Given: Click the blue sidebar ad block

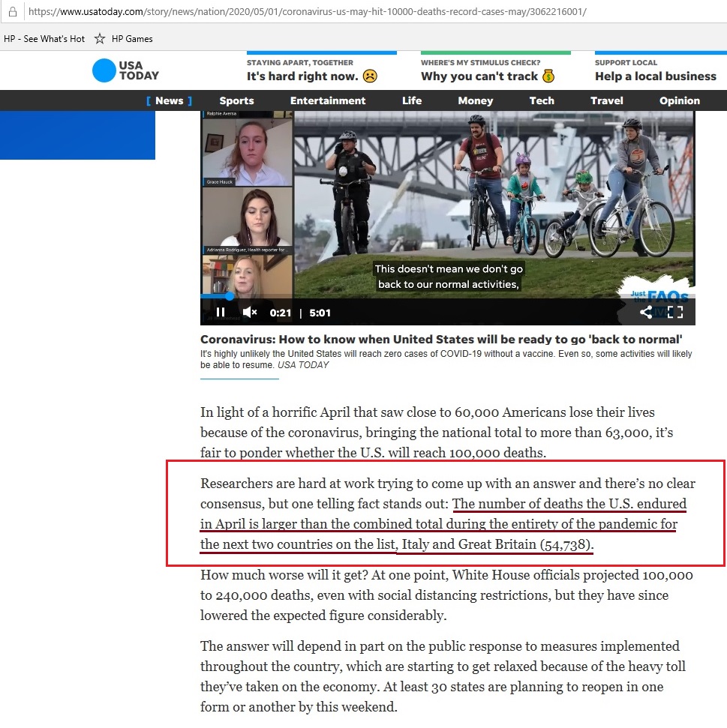Looking at the screenshot, I should (x=77, y=135).
